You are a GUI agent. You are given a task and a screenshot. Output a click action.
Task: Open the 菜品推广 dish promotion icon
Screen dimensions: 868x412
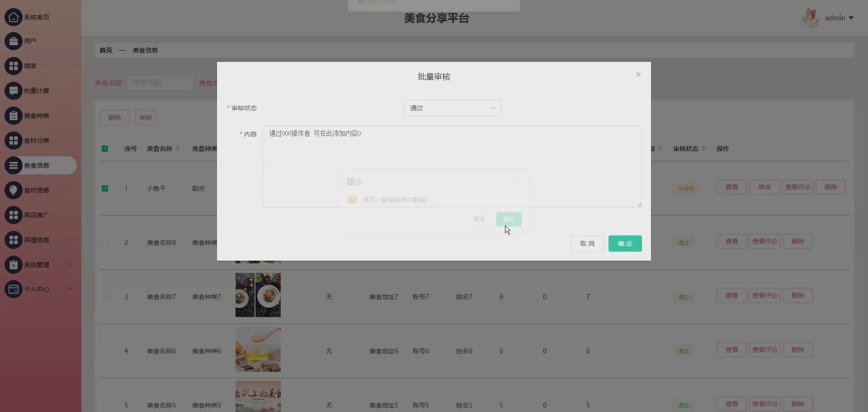pyautogui.click(x=13, y=215)
